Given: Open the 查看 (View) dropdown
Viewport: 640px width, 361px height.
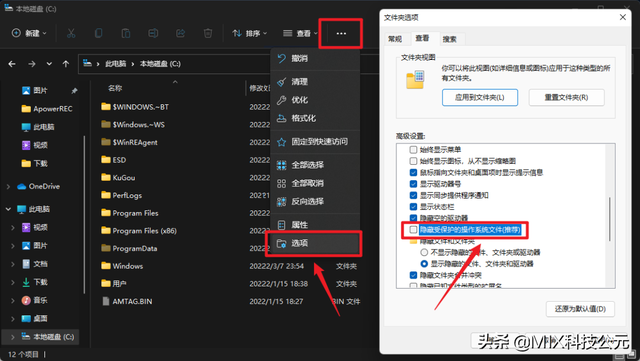Looking at the screenshot, I should (300, 33).
